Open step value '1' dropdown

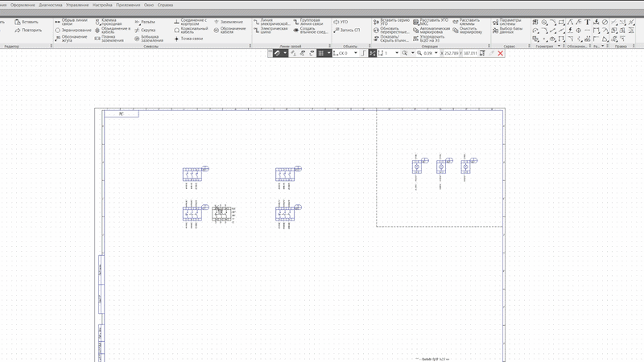click(396, 53)
